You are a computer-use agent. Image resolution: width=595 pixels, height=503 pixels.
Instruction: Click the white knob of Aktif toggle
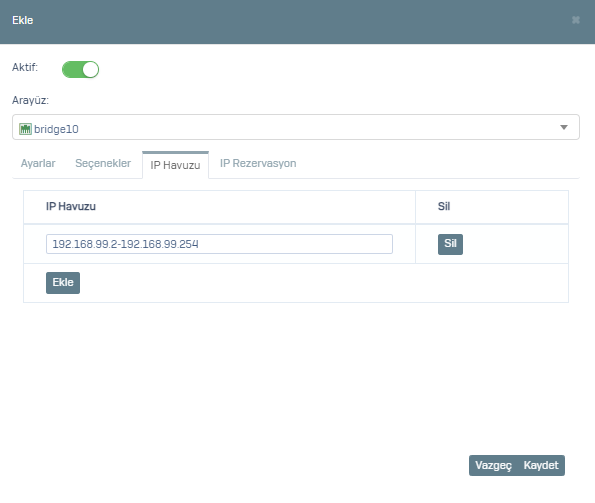90,70
